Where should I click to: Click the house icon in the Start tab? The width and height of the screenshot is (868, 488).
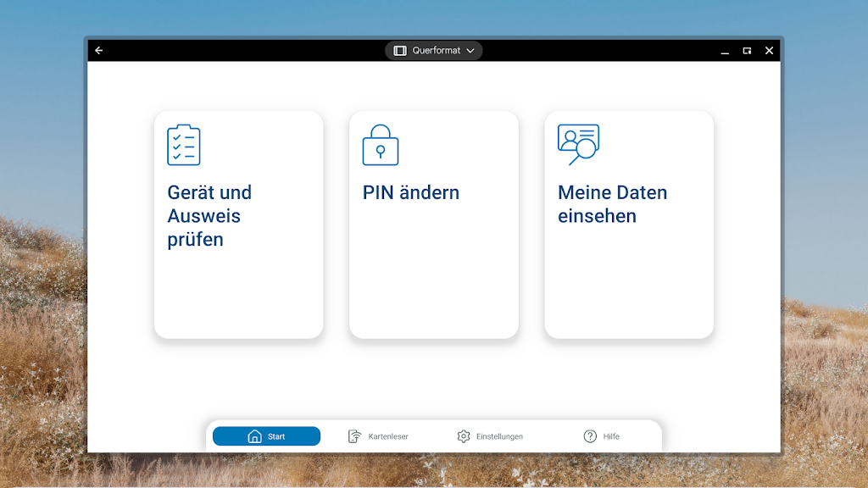[254, 436]
